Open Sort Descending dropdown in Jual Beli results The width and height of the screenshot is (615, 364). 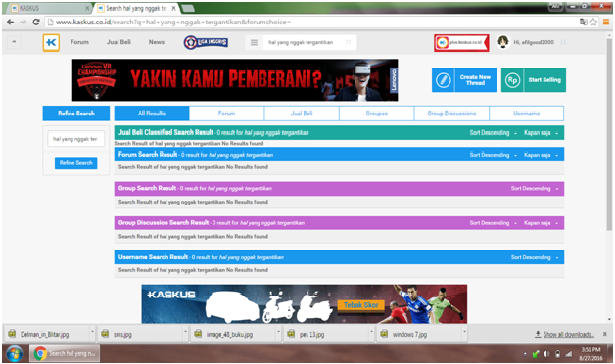[494, 133]
